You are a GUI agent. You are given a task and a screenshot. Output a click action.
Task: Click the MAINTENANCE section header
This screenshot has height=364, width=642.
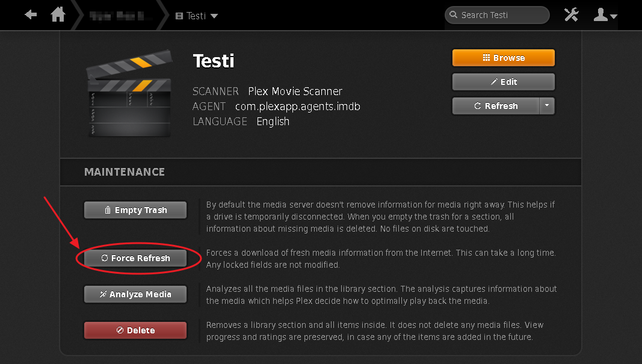pos(125,172)
